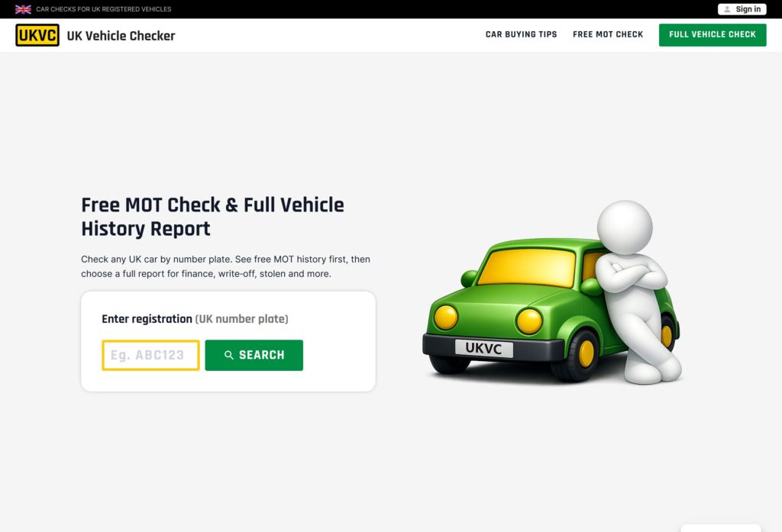This screenshot has height=532, width=782.
Task: Click the UKVC yellow logo badge
Action: 37,35
